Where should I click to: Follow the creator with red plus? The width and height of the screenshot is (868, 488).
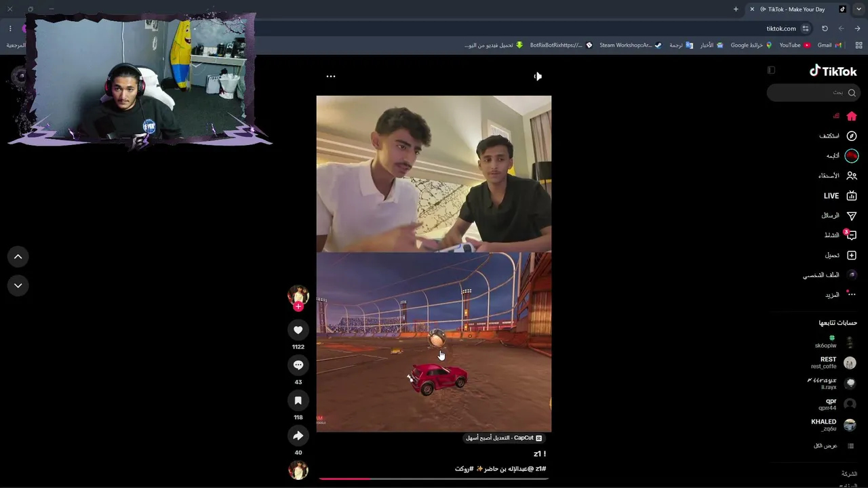tap(298, 306)
